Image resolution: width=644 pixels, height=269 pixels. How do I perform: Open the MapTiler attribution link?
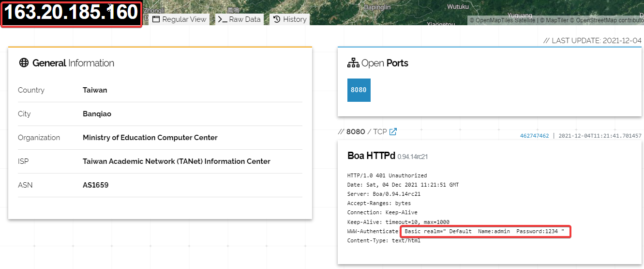[554, 20]
